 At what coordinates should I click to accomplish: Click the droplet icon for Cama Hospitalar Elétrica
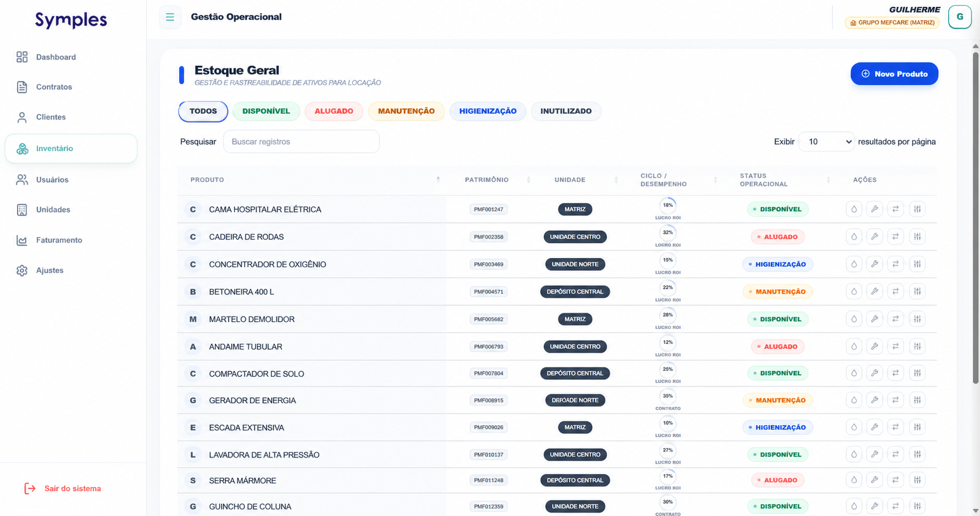[854, 209]
